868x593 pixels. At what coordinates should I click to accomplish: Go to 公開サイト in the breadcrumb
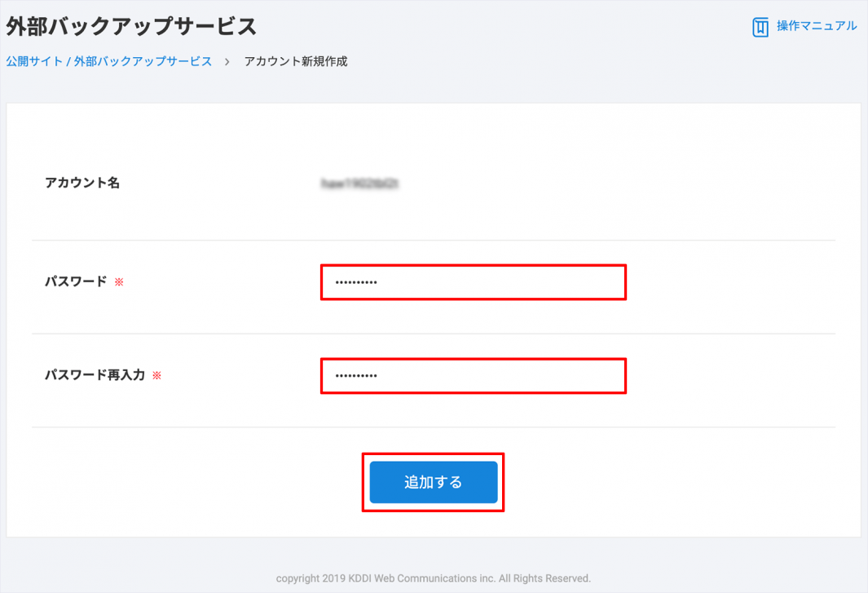(34, 61)
